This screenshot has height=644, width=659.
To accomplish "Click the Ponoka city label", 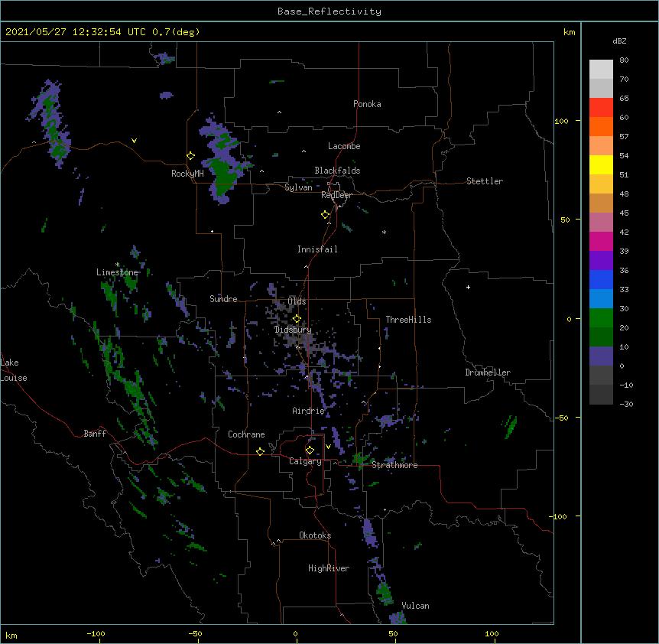I will pyautogui.click(x=367, y=104).
